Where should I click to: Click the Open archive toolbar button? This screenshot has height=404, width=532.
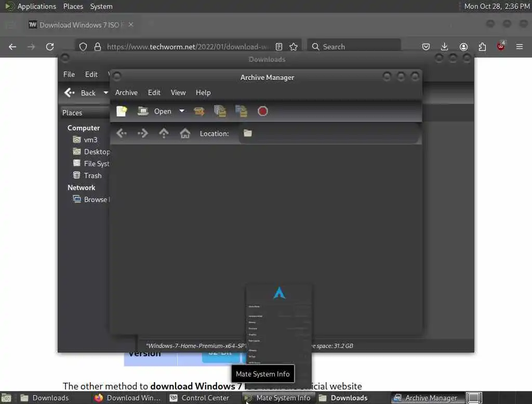[x=154, y=111]
